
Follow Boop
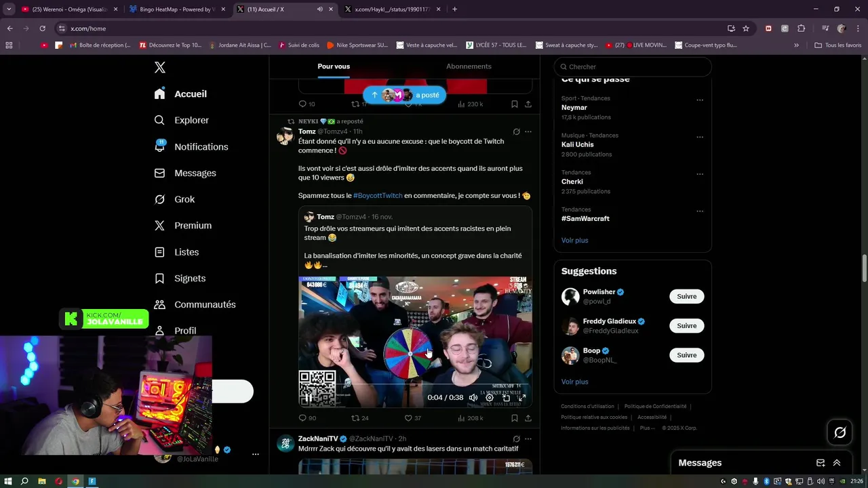tap(686, 355)
